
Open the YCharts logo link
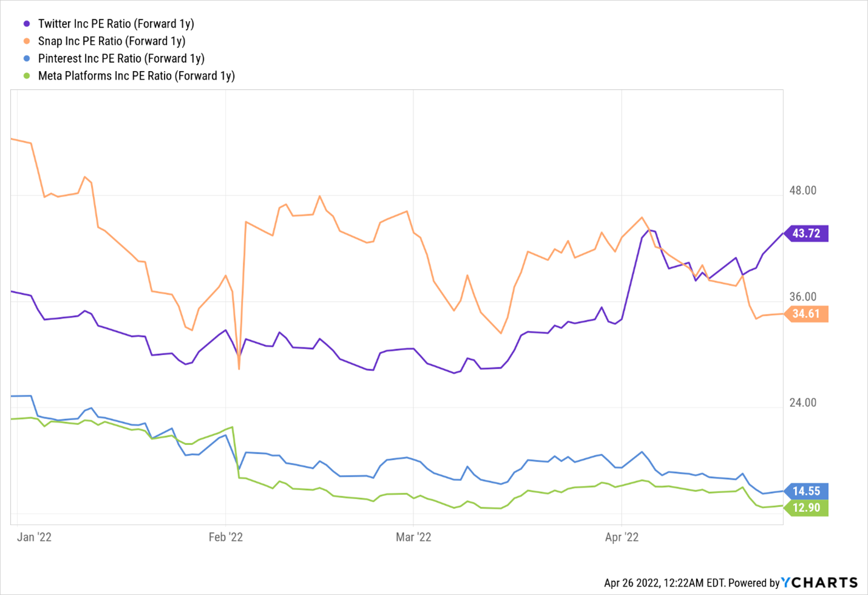click(x=819, y=582)
